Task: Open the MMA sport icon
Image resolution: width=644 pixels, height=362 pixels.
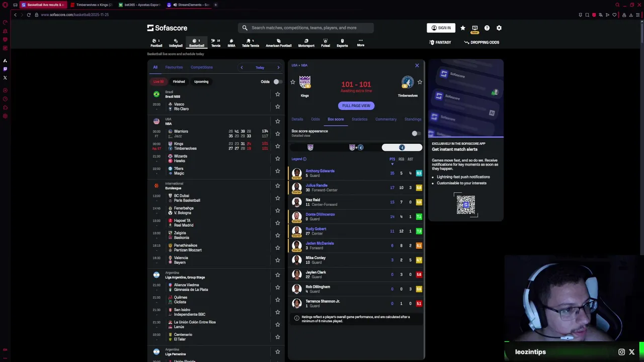Action: click(x=231, y=43)
